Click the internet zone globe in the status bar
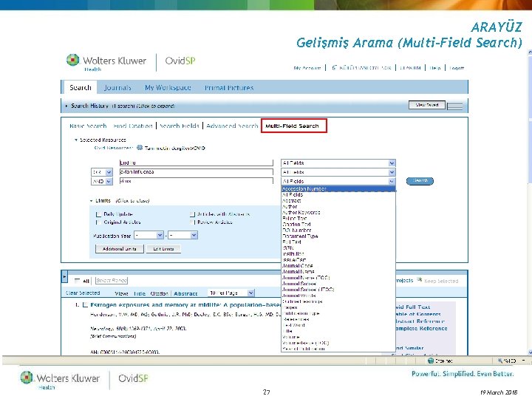 click(431, 361)
